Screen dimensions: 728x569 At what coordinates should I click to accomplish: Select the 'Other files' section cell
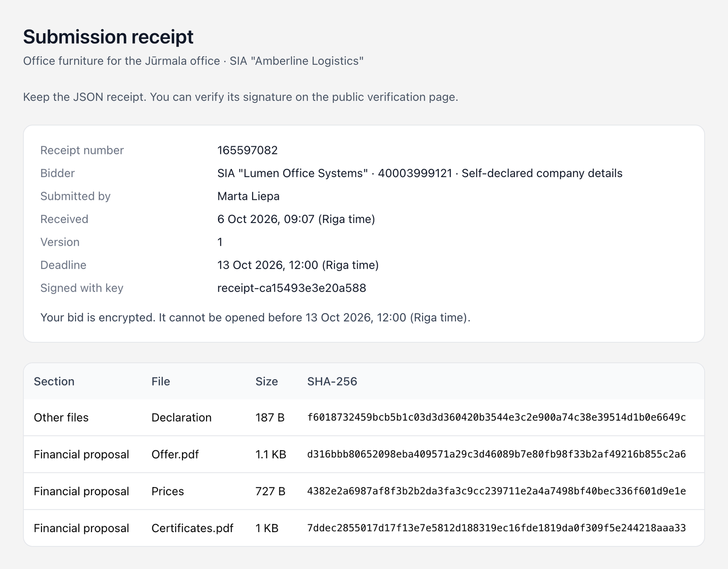(x=61, y=418)
